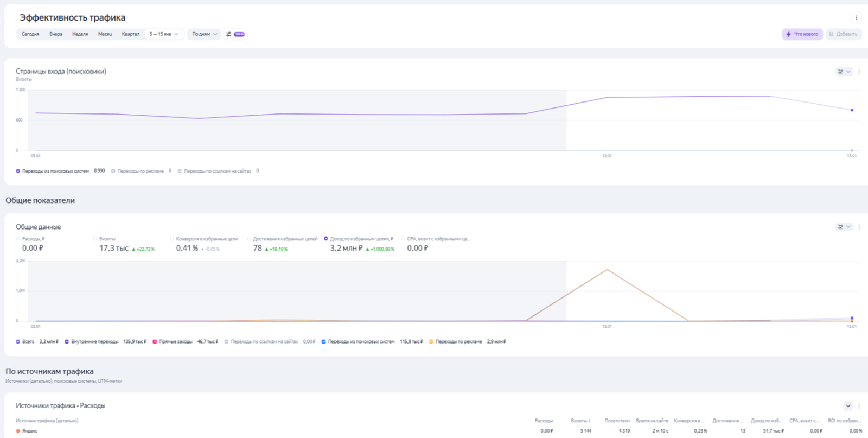This screenshot has height=438, width=868.
Task: Toggle the Прямые заходы legend checkbox
Action: (155, 342)
